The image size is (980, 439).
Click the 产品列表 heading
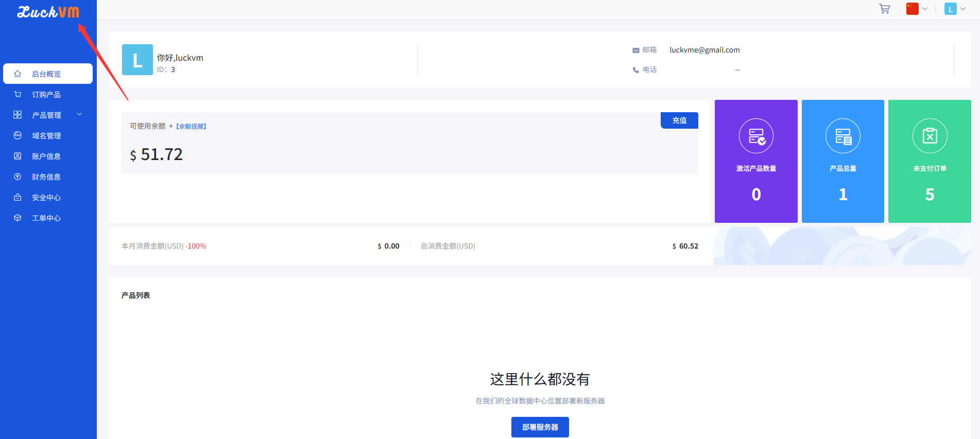click(x=135, y=295)
